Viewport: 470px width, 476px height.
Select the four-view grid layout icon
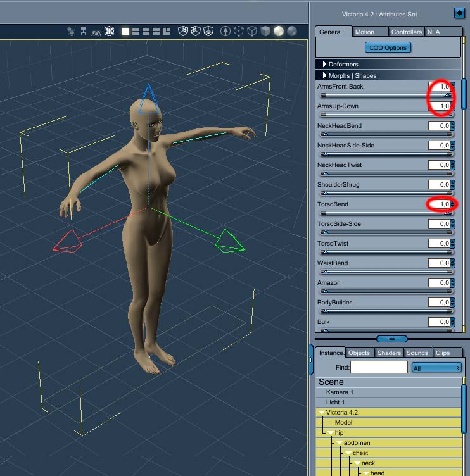click(x=156, y=31)
